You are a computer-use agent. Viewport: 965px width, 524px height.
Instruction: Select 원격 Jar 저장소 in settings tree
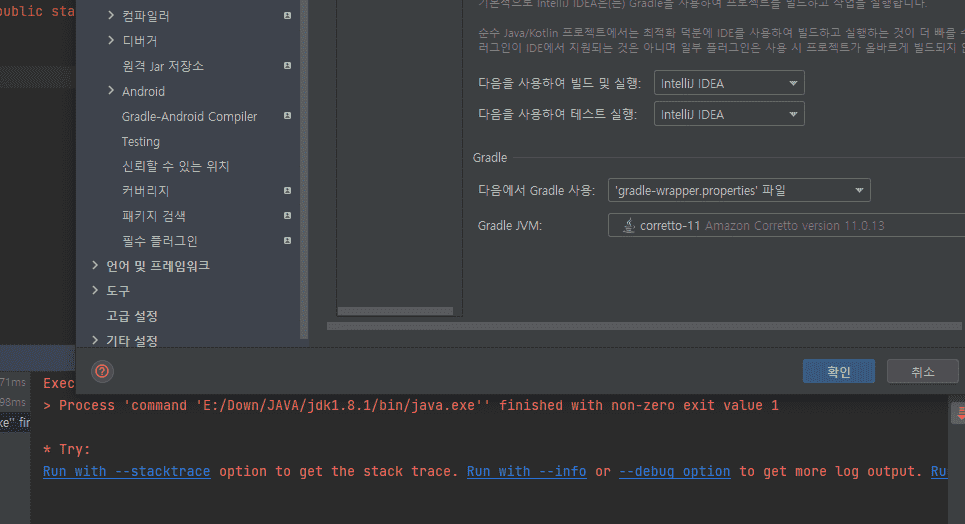point(162,66)
